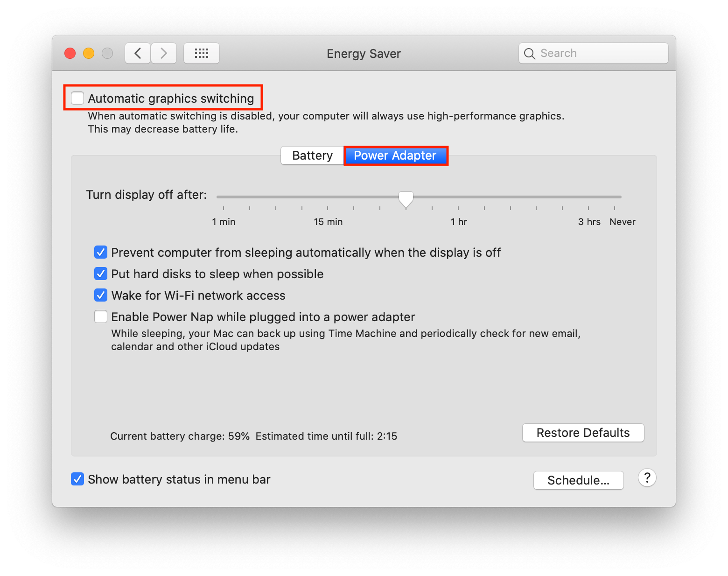Switch to the Battery tab

click(x=312, y=155)
